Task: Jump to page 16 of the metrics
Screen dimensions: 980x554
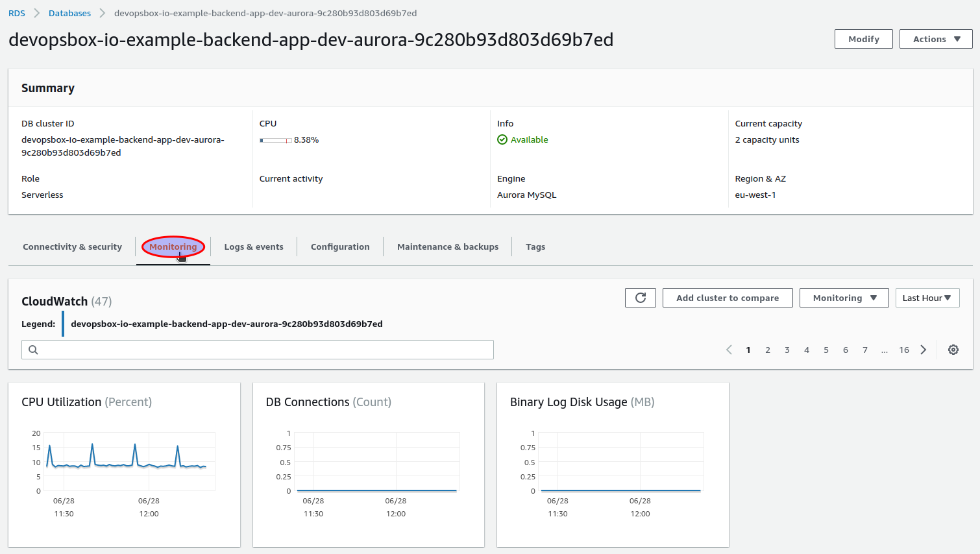Action: coord(903,350)
